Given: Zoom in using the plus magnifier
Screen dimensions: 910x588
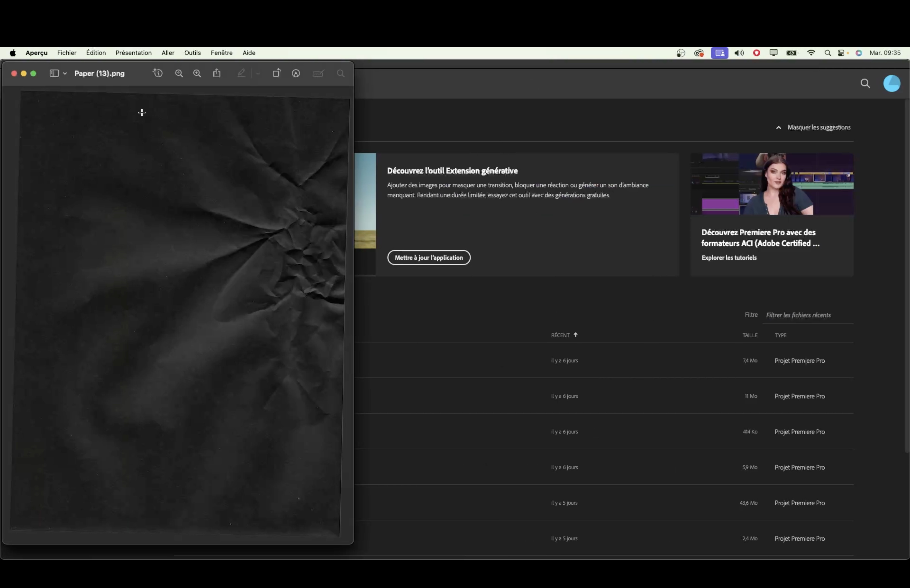Looking at the screenshot, I should coord(197,73).
